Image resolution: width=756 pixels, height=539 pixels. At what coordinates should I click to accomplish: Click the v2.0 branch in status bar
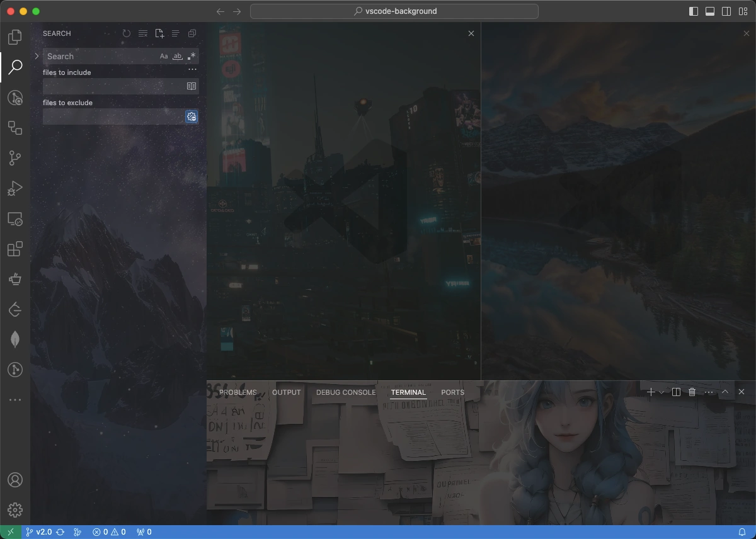coord(39,532)
